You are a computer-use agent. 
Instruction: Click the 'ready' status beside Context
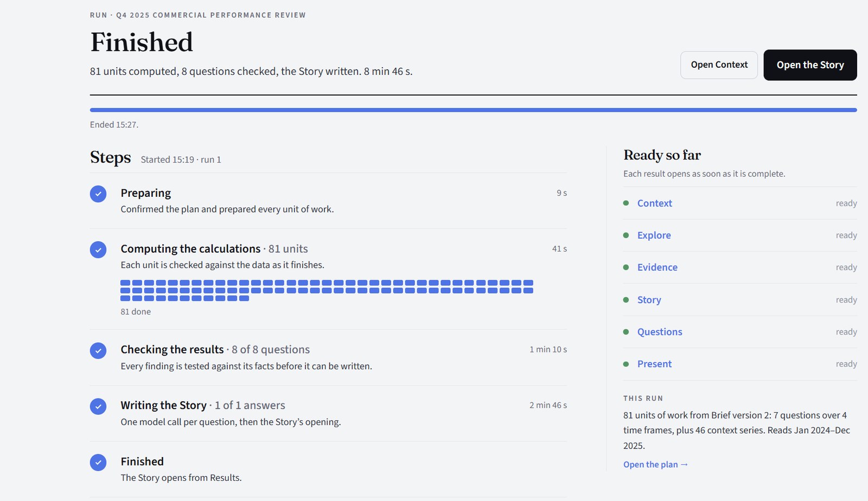coord(846,203)
